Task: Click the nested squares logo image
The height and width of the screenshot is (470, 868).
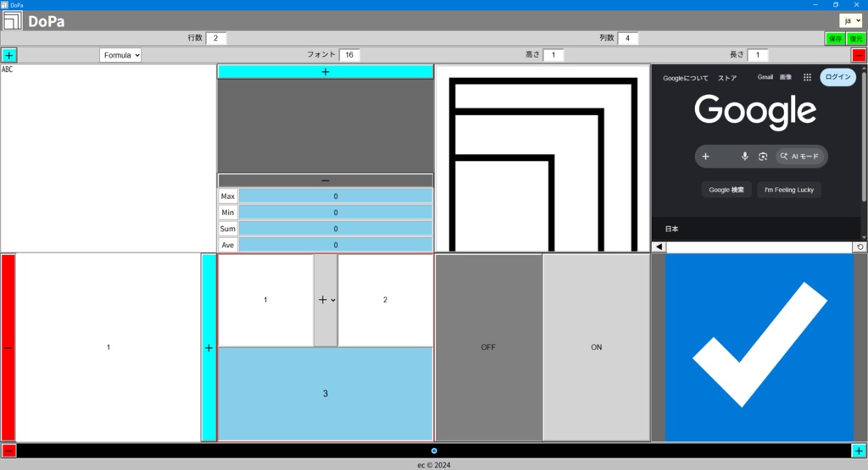Action: [x=542, y=158]
